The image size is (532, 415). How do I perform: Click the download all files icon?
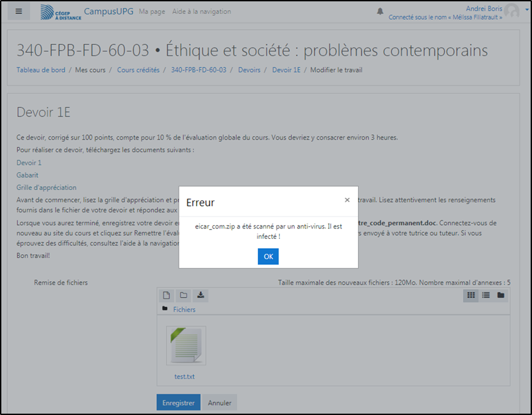click(x=201, y=295)
